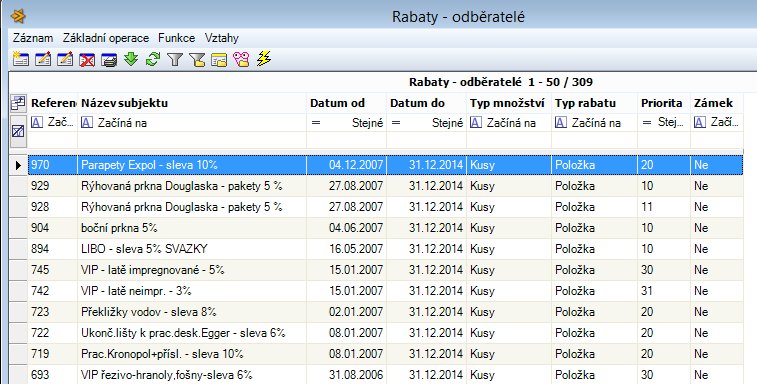
Task: Click the second edit record pencil icon
Action: coord(65,59)
